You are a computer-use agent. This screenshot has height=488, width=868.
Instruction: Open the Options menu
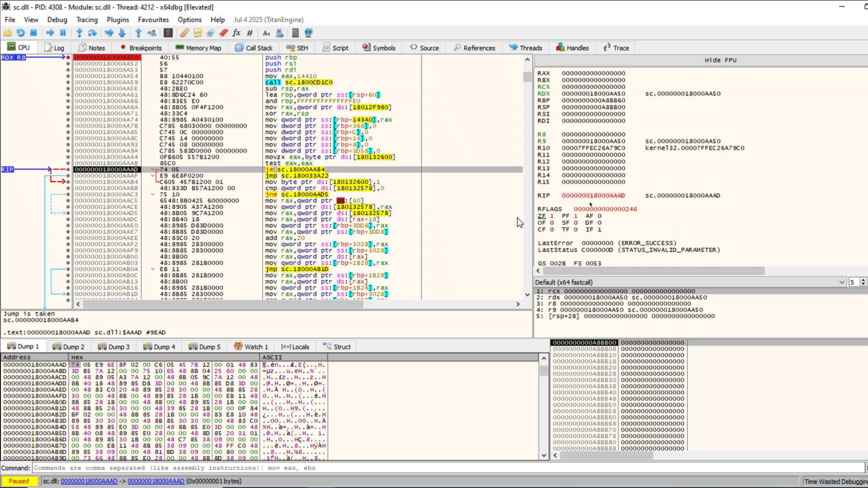(189, 20)
